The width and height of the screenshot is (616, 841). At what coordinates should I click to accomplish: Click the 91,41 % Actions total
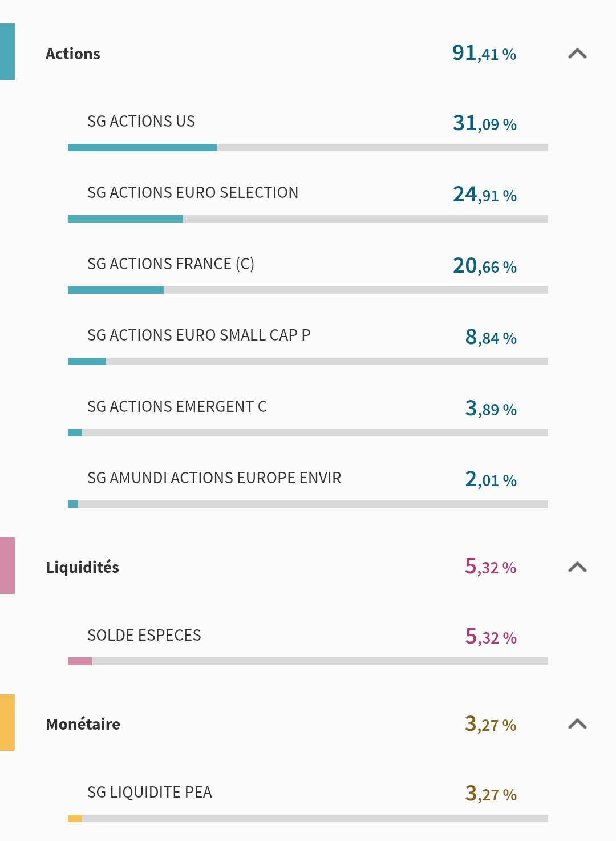point(484,54)
